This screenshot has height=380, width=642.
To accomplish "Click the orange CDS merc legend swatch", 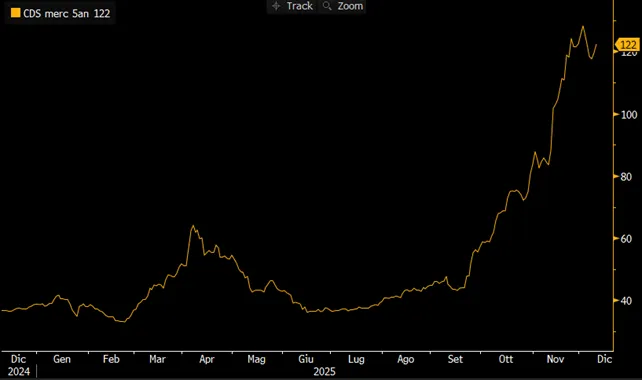I will (16, 13).
